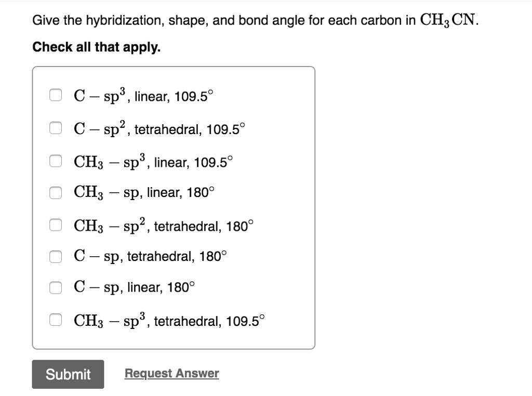Click the answer text 'CH3 – sp3, linear, 109.5°'
Screen dimensions: 532x396
[x=154, y=162]
